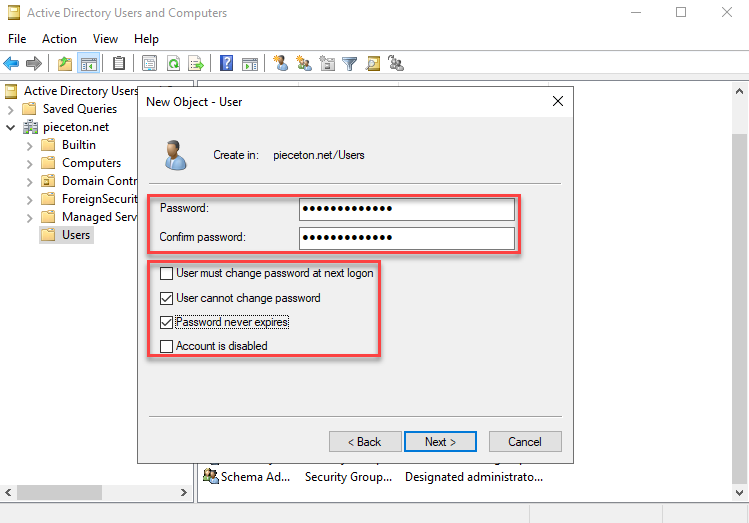The image size is (749, 523).
Task: Click the Find objects toolbar icon
Action: tap(373, 63)
